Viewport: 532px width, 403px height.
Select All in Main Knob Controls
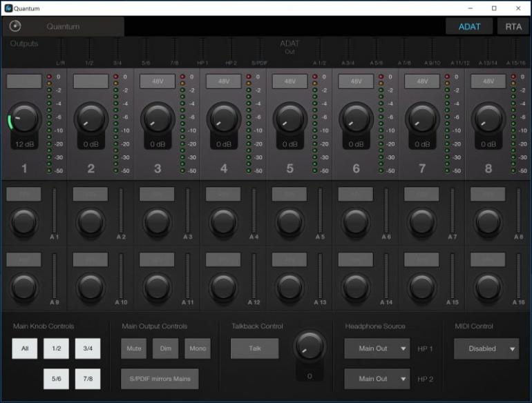click(x=25, y=348)
